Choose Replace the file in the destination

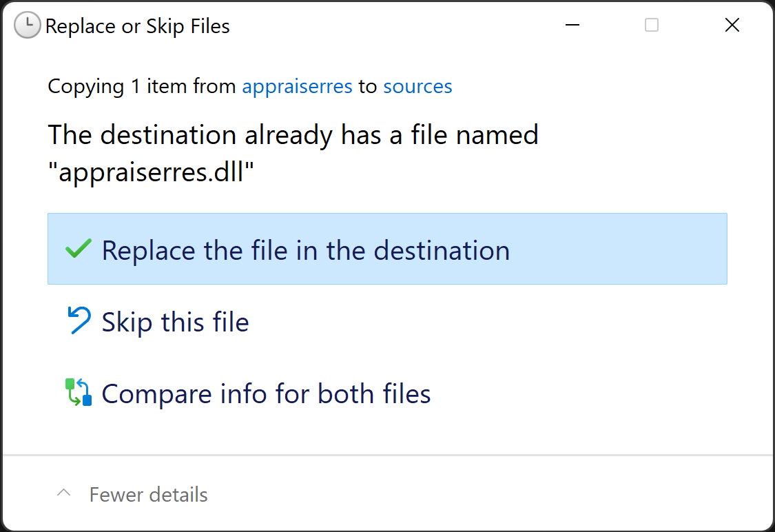click(306, 250)
